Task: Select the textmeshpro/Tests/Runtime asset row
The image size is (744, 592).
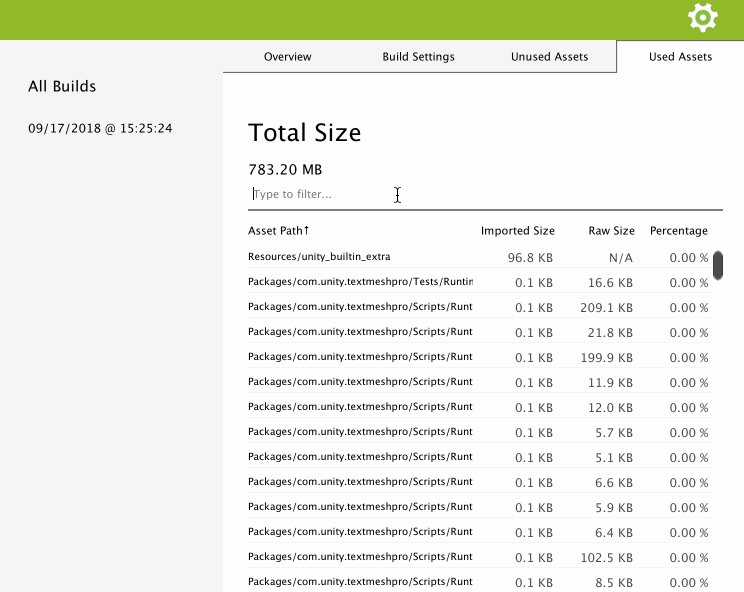Action: coord(479,282)
